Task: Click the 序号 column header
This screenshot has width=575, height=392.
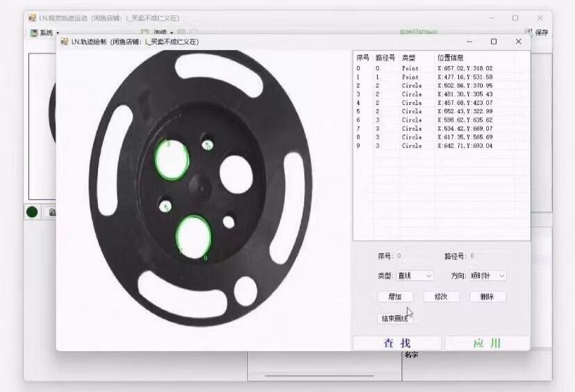Action: tap(362, 58)
